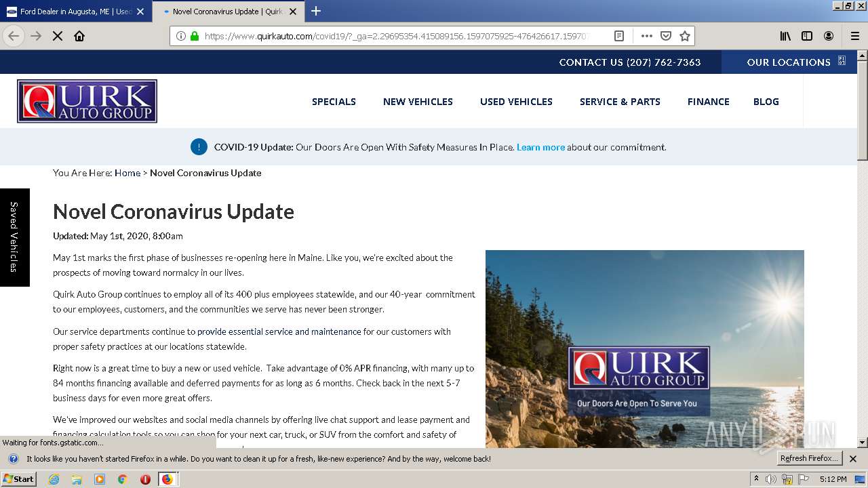Save page to Pocket icon
This screenshot has height=488, width=868.
(x=666, y=36)
